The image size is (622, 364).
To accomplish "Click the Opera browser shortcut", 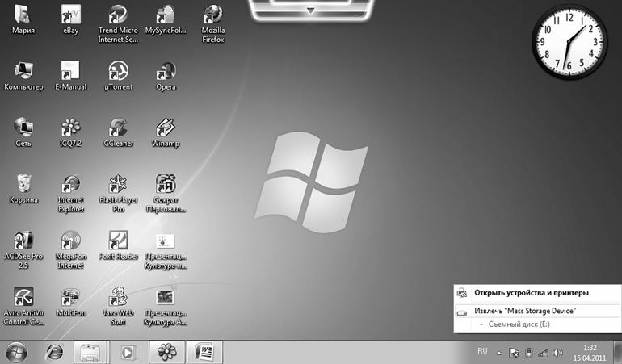I will point(166,71).
